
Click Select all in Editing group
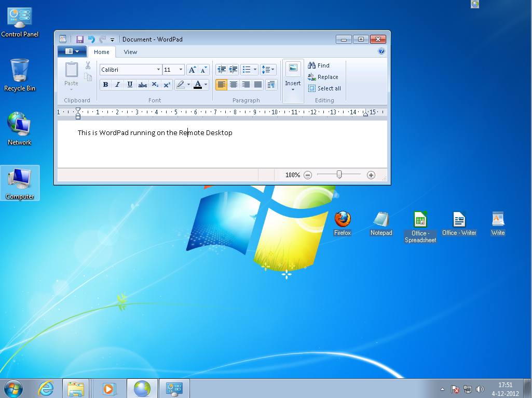[x=324, y=88]
